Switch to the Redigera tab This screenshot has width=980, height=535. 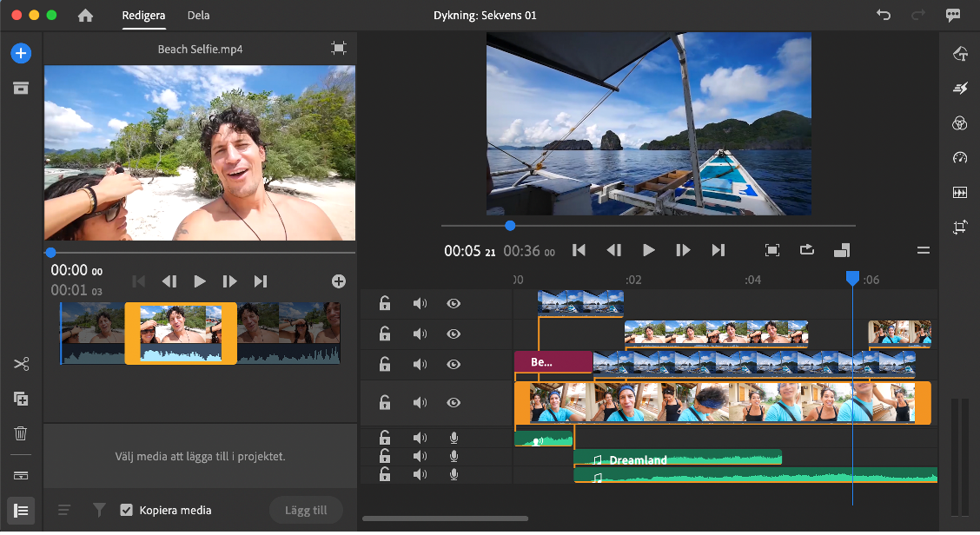point(144,16)
